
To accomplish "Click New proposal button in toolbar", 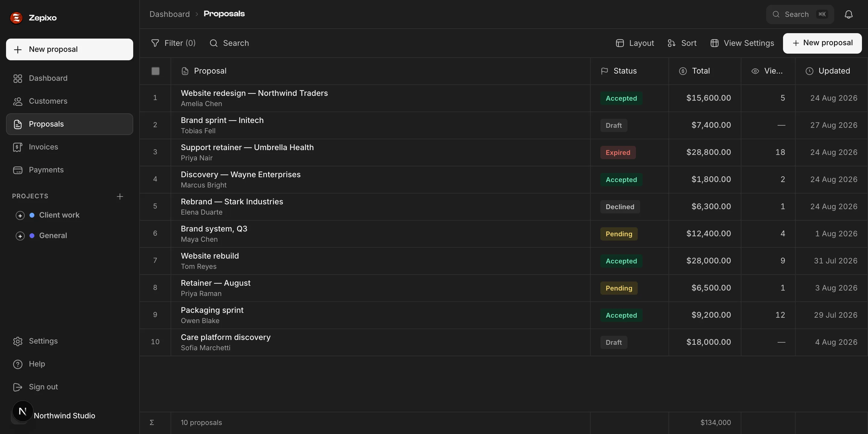I will click(x=822, y=43).
